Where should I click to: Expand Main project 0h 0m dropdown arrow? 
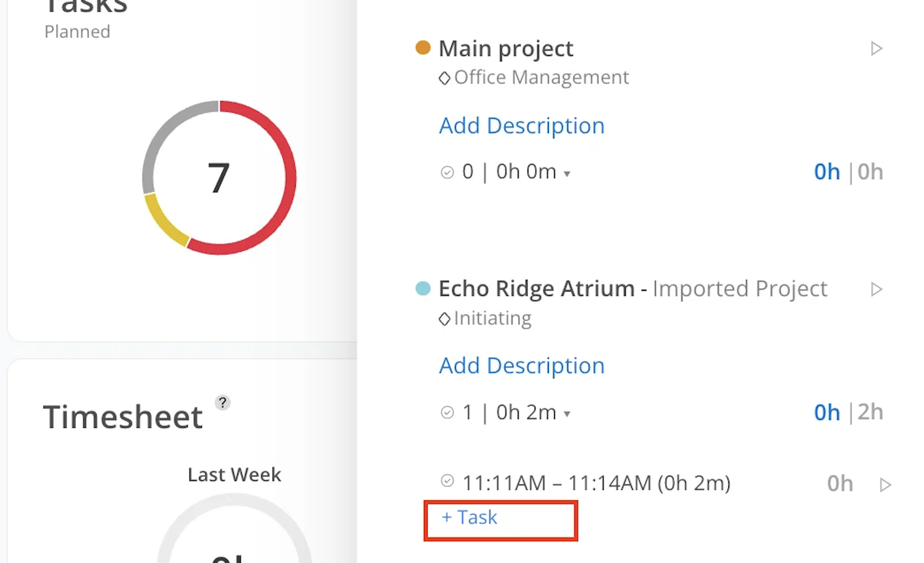(x=567, y=174)
